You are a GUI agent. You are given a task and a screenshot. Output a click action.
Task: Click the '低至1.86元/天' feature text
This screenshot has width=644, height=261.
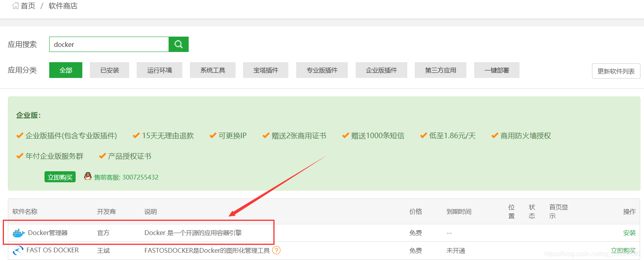point(452,136)
